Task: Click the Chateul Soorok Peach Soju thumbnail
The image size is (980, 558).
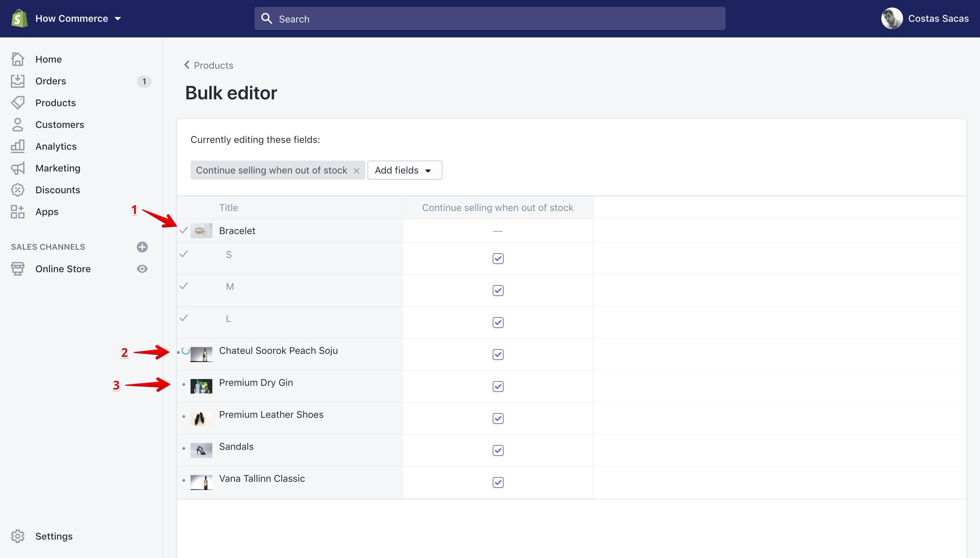Action: click(x=201, y=355)
